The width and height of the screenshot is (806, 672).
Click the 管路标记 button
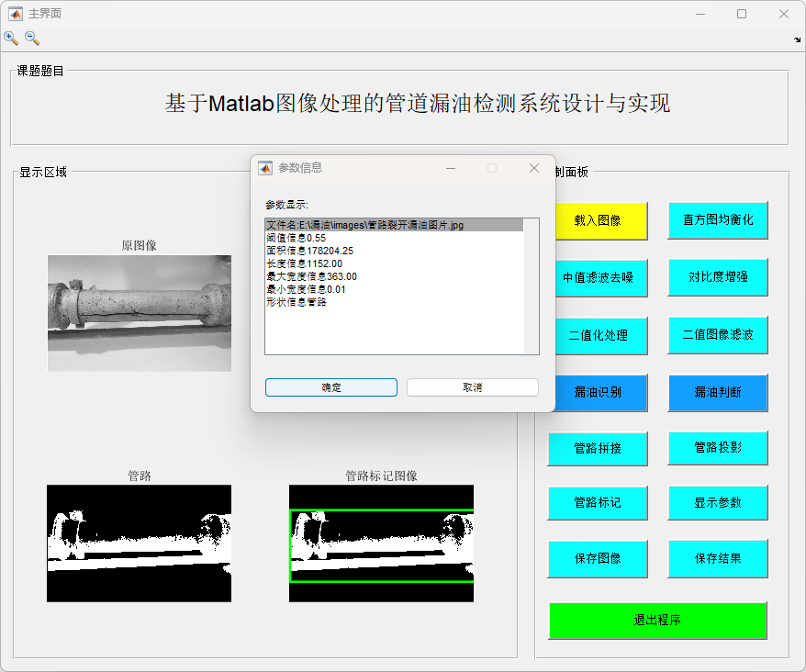pyautogui.click(x=598, y=503)
